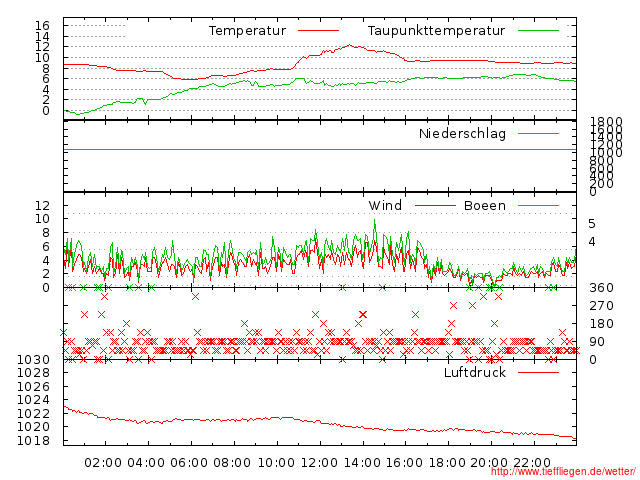Click the 14:00 time axis label
Image resolution: width=640 pixels, height=480 pixels.
click(362, 463)
